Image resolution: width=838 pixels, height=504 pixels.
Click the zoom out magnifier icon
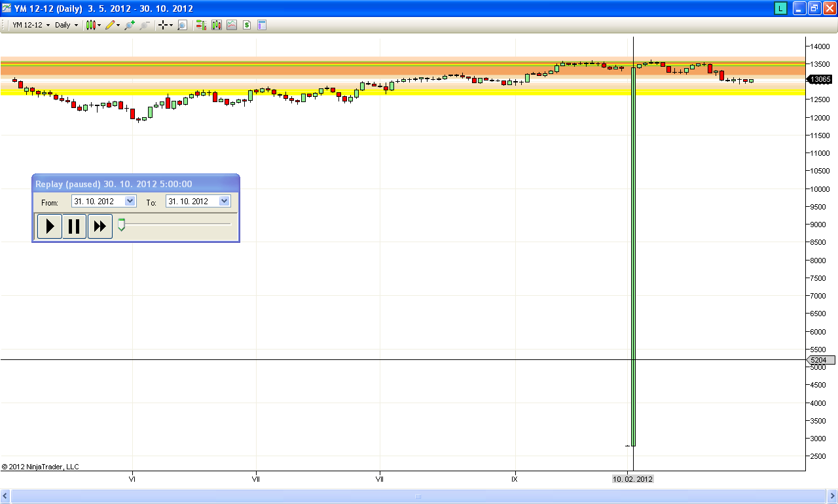(x=145, y=25)
